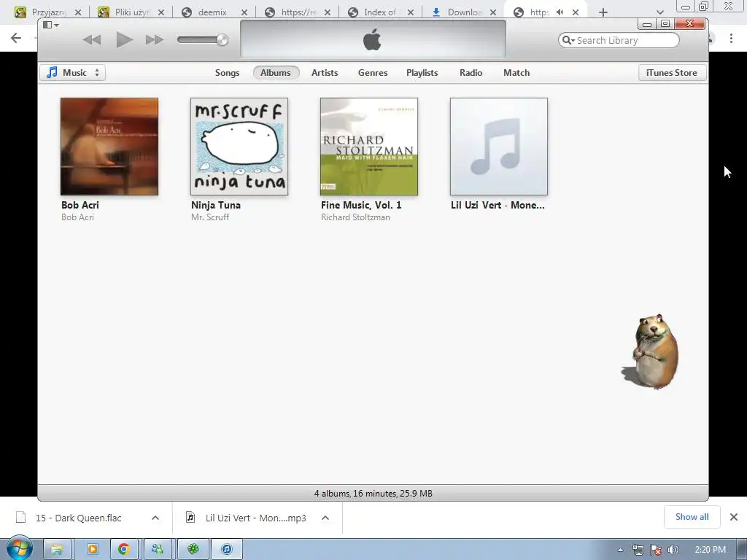Image resolution: width=747 pixels, height=560 pixels.
Task: Click the hamster desktop pet
Action: coord(651,351)
